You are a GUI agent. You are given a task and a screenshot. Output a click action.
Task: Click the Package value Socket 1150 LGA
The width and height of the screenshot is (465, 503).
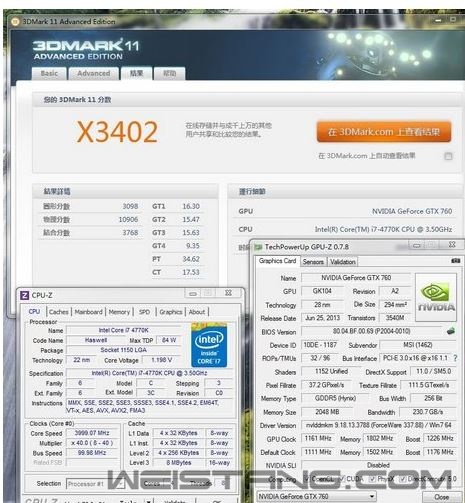[x=123, y=350]
